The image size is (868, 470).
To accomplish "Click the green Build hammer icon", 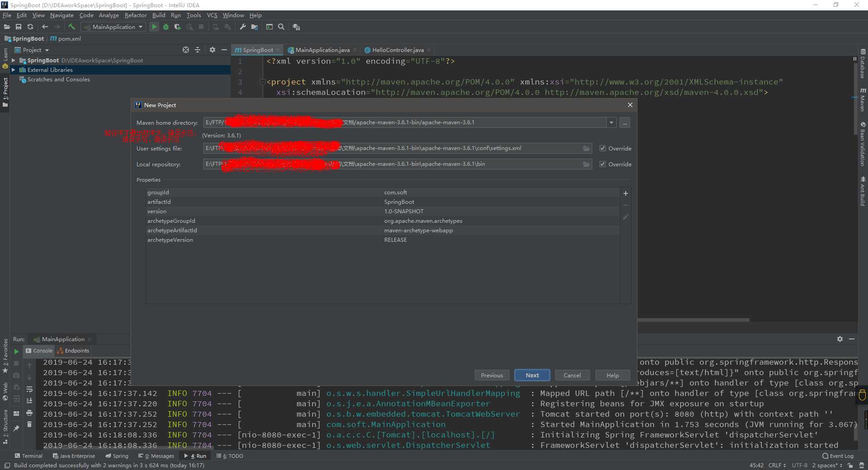I will 71,27.
